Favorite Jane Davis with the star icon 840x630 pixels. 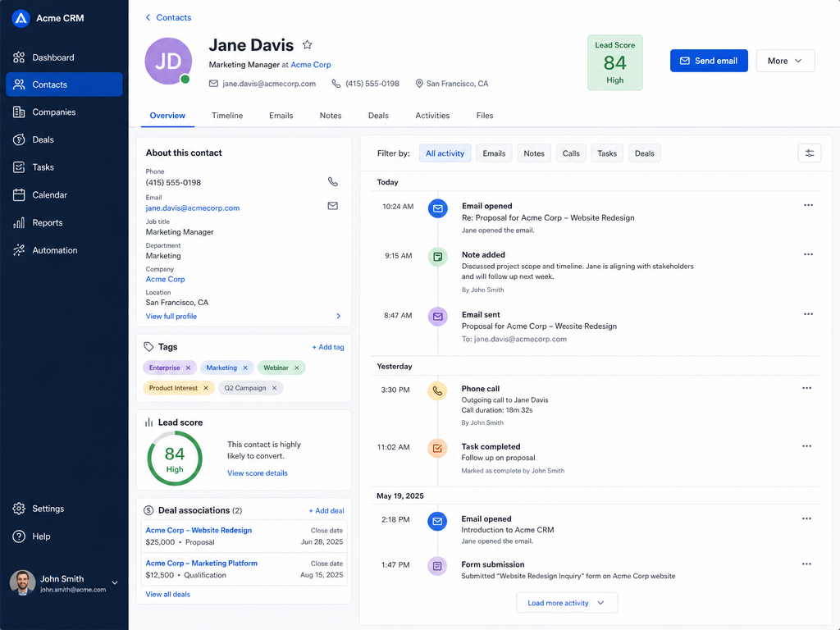[x=307, y=44]
